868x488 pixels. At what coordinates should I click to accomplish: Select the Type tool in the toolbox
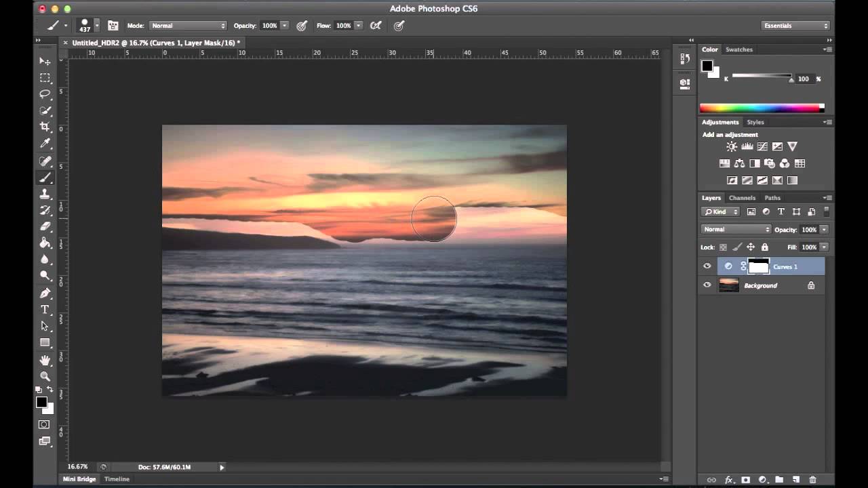45,310
